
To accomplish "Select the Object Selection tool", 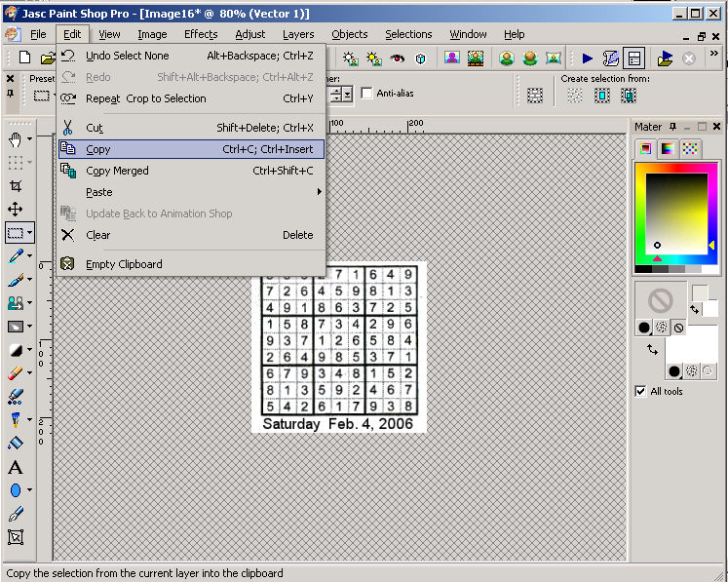I will point(16,537).
